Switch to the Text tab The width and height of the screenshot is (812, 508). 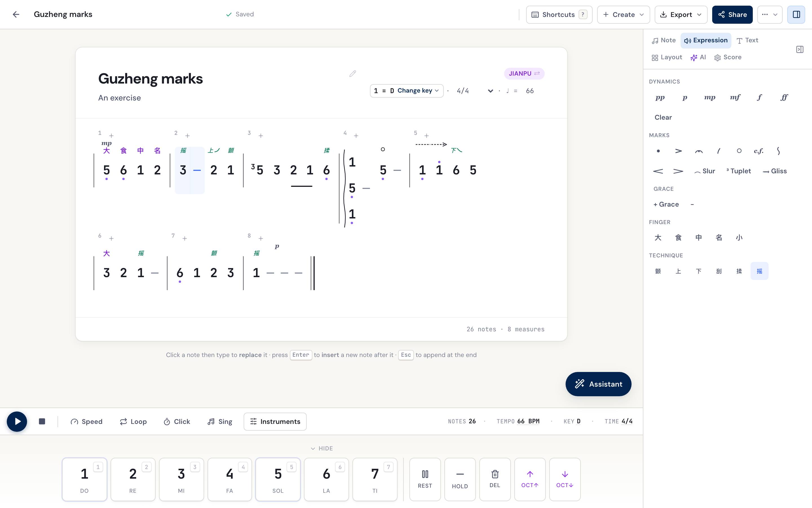(747, 40)
